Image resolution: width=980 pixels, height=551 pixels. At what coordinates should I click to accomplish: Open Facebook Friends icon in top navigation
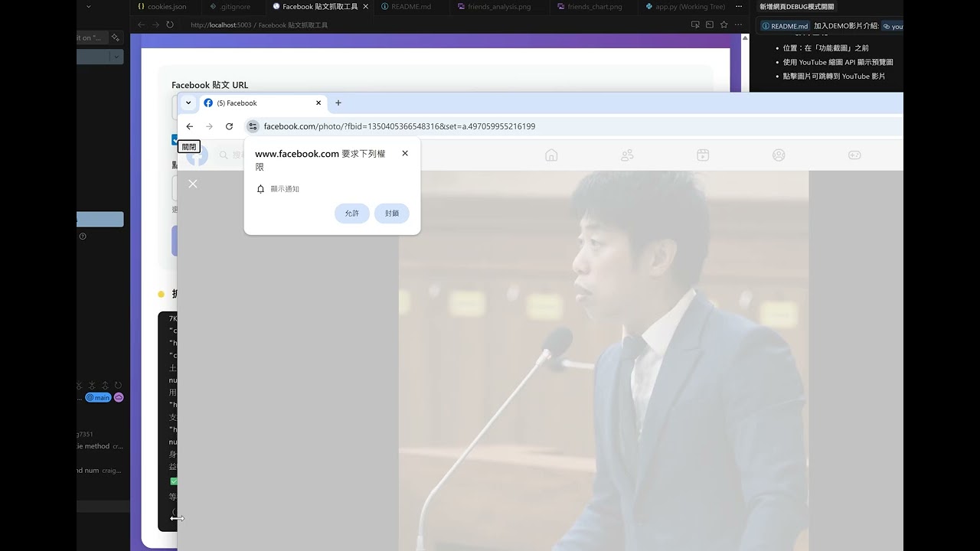point(627,155)
